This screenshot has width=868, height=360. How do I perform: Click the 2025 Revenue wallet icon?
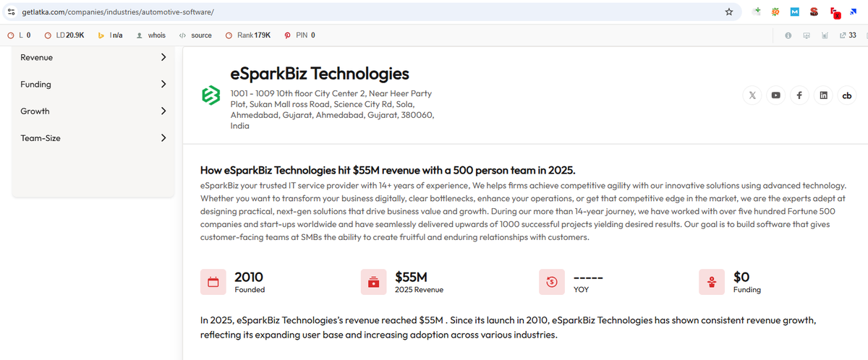[373, 282]
